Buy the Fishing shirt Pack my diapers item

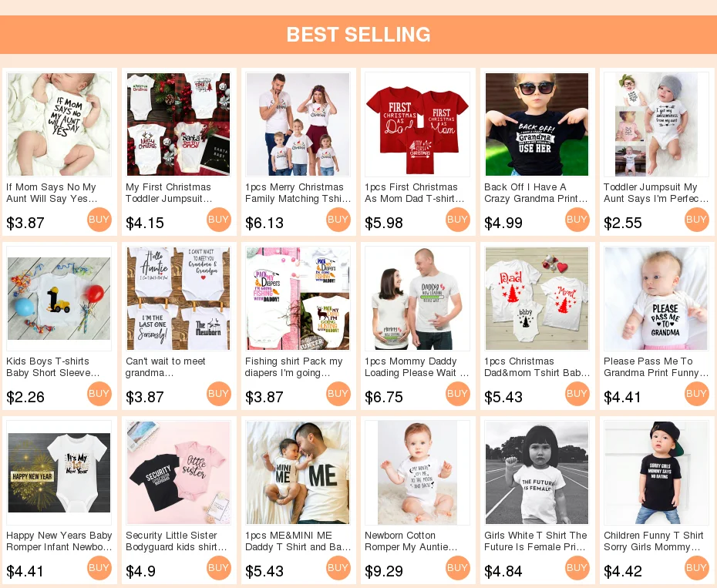tap(338, 394)
